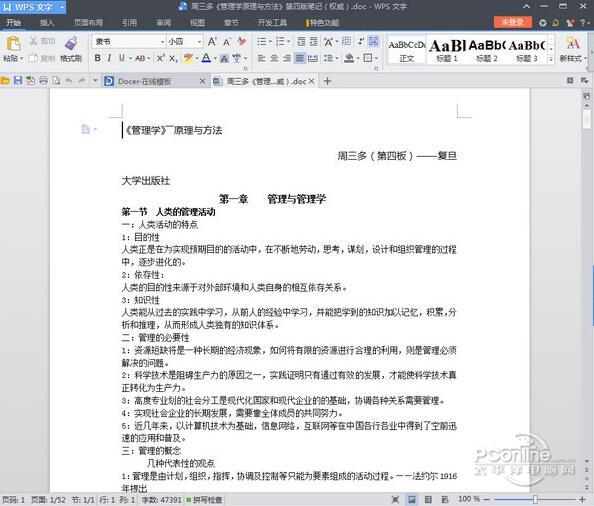Open line spacing dropdown
This screenshot has width=594, height=506.
337,58
